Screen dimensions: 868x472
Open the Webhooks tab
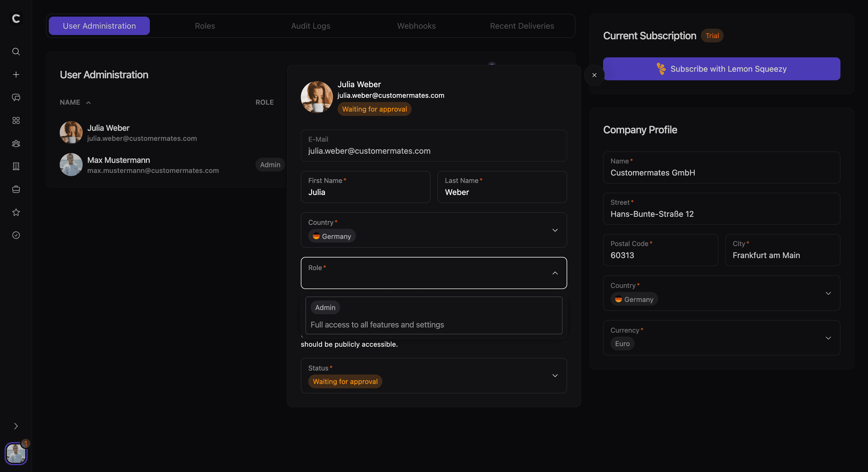point(416,26)
